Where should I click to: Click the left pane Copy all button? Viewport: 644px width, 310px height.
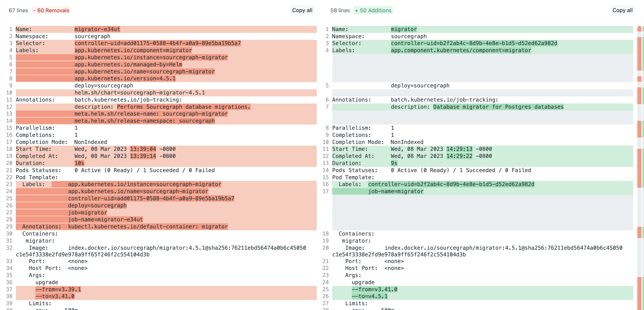(302, 10)
